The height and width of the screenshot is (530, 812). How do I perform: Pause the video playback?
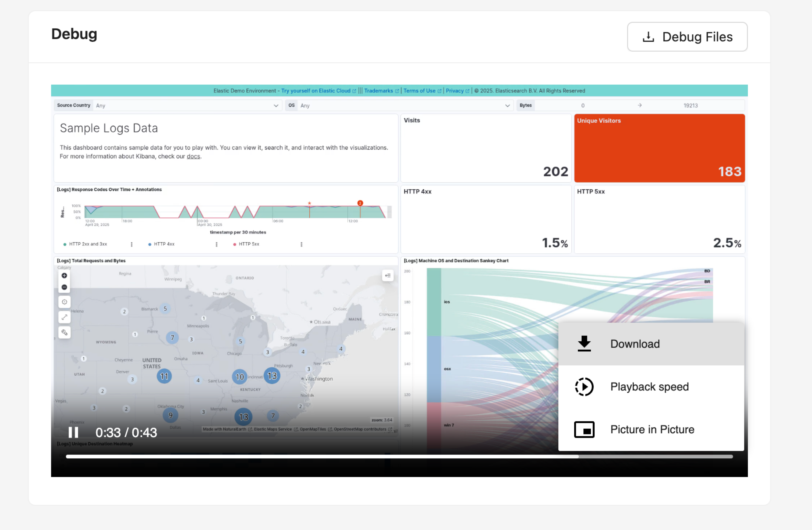coord(73,432)
